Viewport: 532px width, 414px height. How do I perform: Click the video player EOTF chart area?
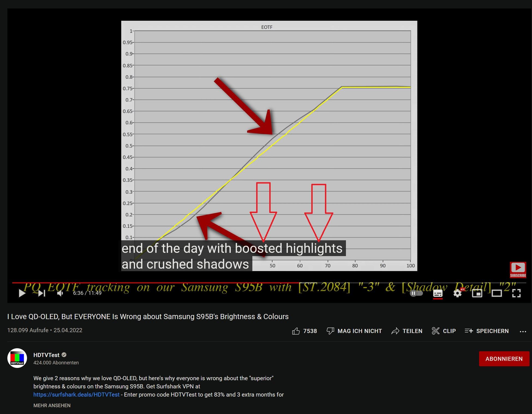click(x=269, y=146)
